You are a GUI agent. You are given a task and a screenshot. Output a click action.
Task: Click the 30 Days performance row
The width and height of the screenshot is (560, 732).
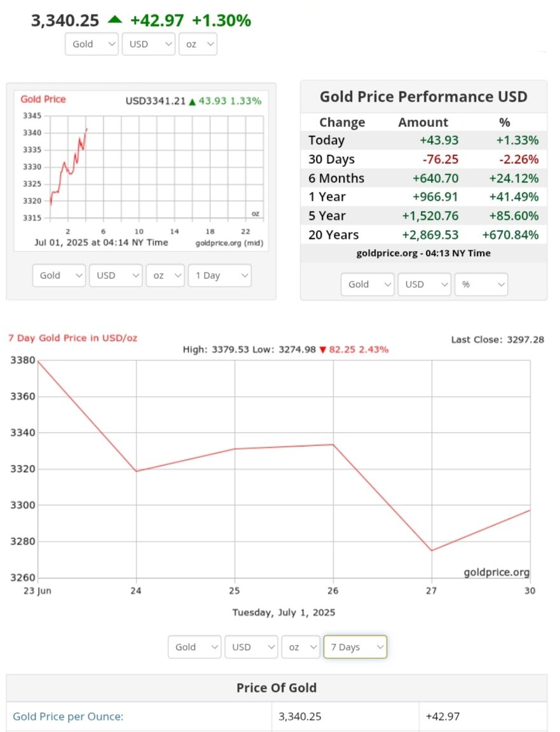tap(423, 159)
